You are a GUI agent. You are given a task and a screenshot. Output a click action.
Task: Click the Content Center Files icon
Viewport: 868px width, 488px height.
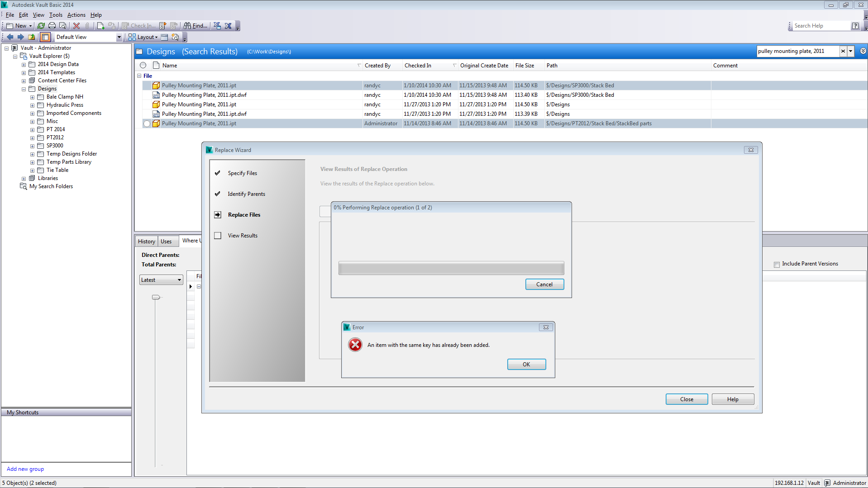point(32,81)
